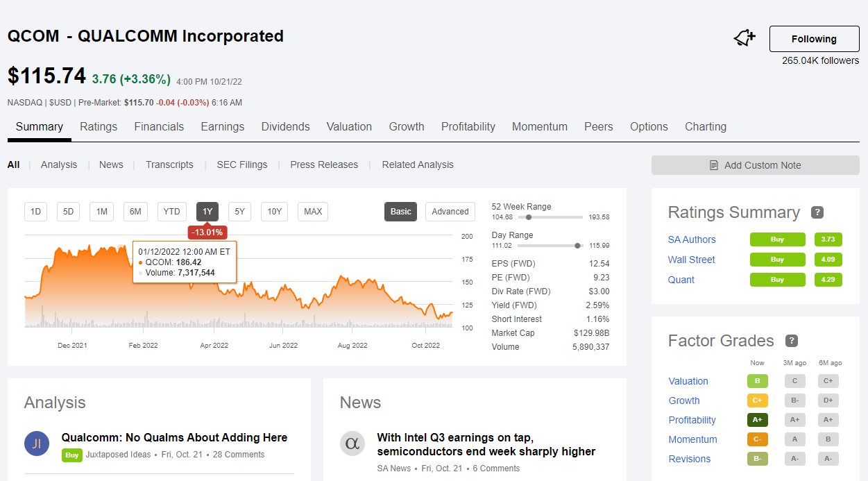The width and height of the screenshot is (868, 481).
Task: Select the 1Y chart range
Action: point(207,212)
